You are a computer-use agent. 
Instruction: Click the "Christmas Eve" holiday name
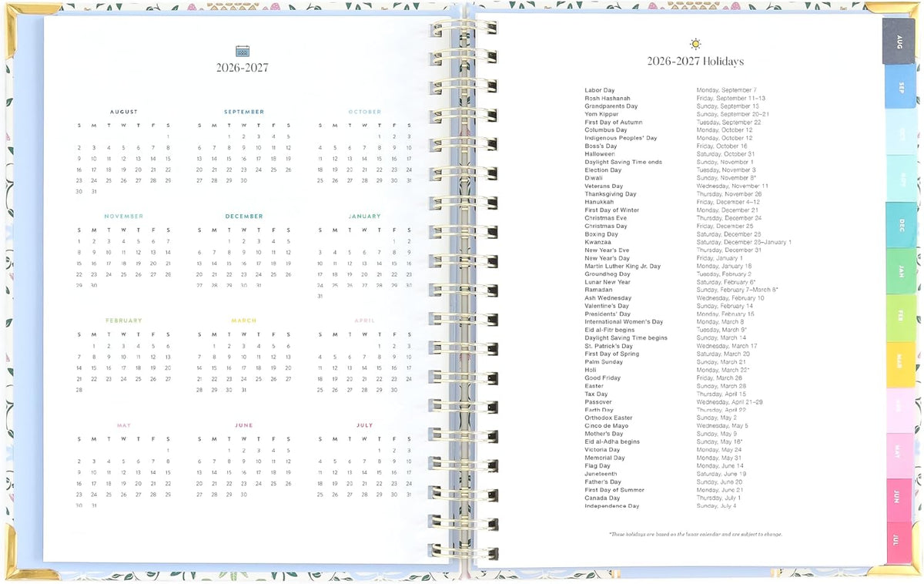(x=606, y=218)
